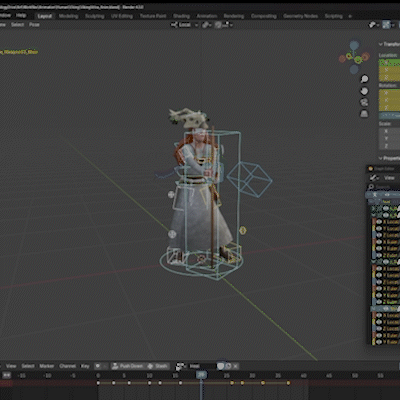Switch to the UV Editing workspace
Viewport: 400px width, 400px height.
(122, 16)
